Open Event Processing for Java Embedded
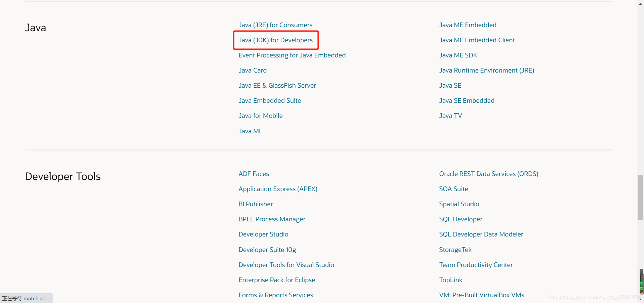Image resolution: width=644 pixels, height=303 pixels. [x=292, y=55]
